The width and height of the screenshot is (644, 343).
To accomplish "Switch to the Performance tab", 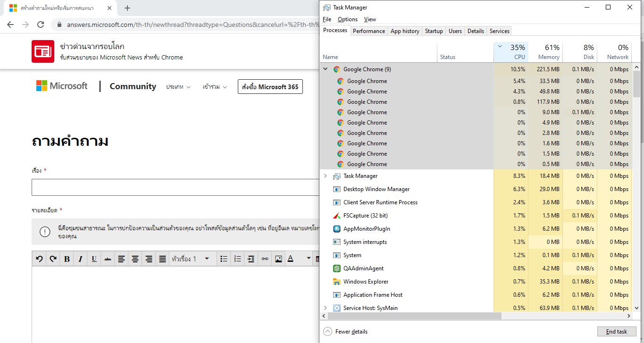I will 369,31.
